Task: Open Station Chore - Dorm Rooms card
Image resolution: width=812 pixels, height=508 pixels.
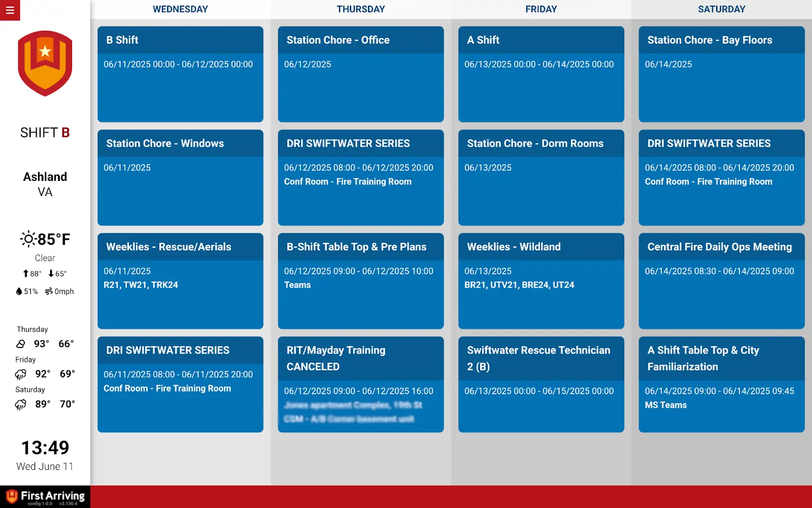Action: (541, 177)
